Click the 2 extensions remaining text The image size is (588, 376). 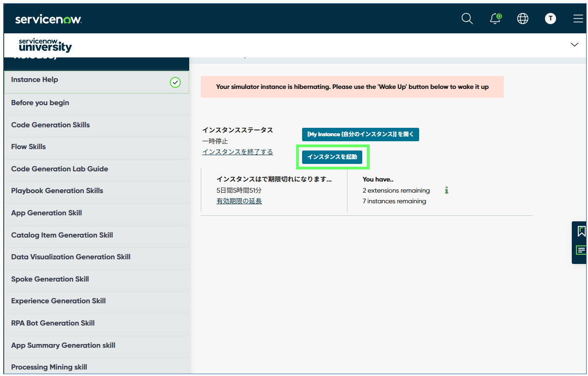pos(396,190)
